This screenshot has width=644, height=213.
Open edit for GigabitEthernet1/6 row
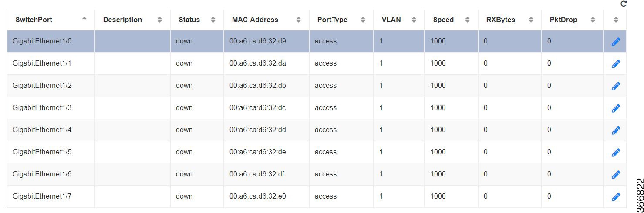[x=616, y=175]
